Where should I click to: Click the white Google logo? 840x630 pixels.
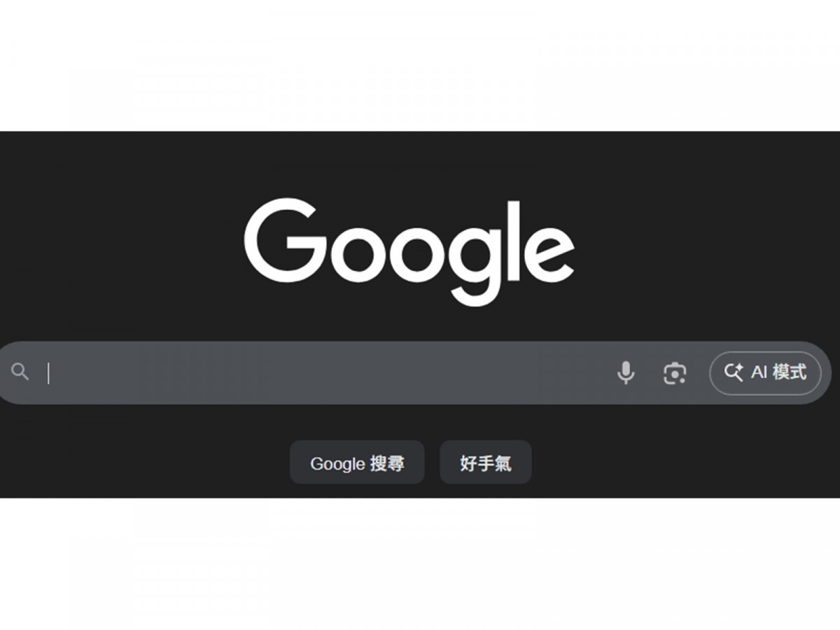coord(409,252)
